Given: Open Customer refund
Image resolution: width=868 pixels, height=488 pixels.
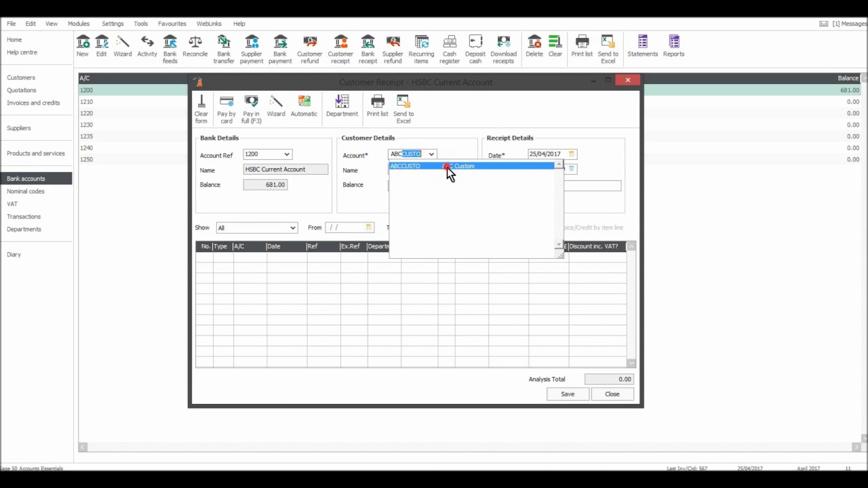Looking at the screenshot, I should tap(310, 49).
